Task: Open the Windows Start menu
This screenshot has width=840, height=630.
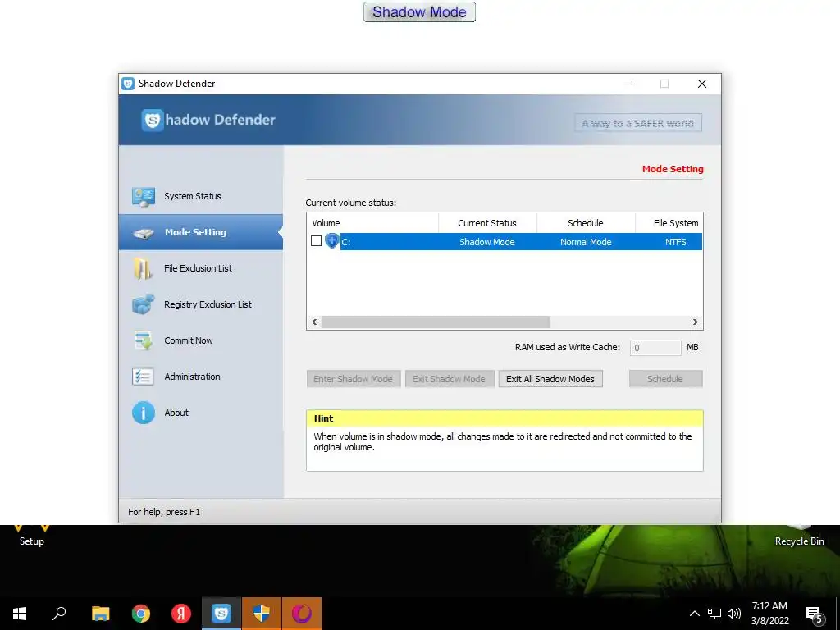Action: click(20, 614)
